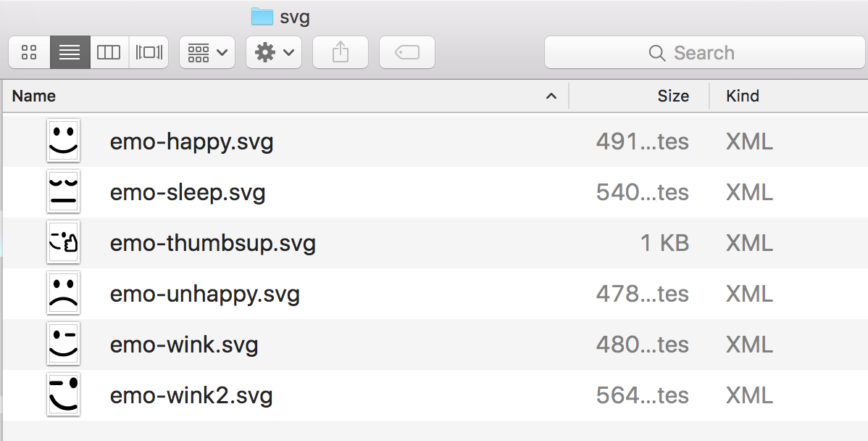Screen dimensions: 868x441
Task: Sort files by Size column
Action: pos(672,96)
